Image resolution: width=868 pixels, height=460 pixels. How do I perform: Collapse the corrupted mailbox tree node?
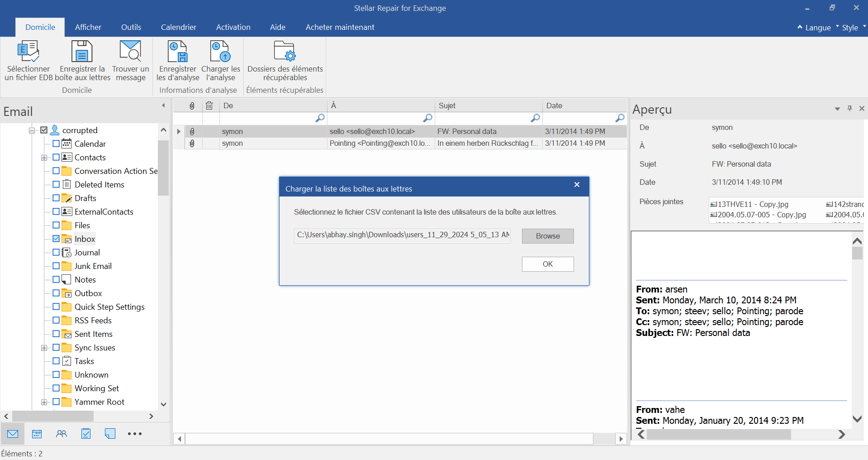[32, 130]
